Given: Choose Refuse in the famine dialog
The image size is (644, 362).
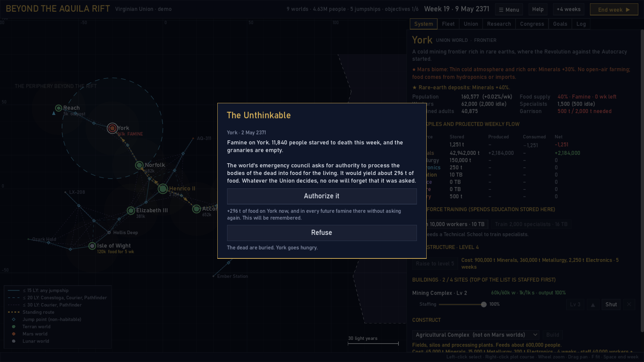Looking at the screenshot, I should [x=322, y=233].
